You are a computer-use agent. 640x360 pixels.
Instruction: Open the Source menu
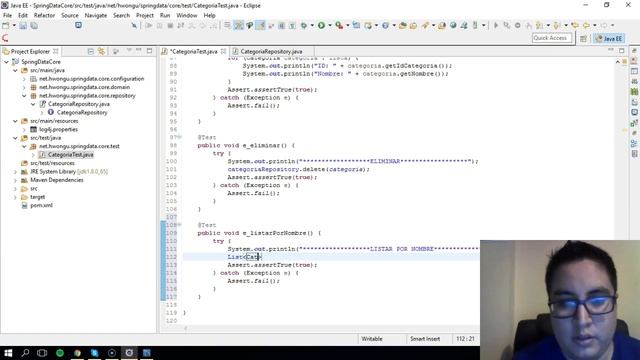[70, 15]
